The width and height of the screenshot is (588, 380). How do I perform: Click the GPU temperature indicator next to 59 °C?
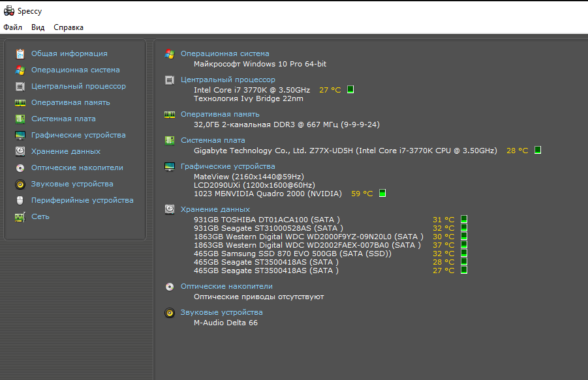click(x=382, y=193)
